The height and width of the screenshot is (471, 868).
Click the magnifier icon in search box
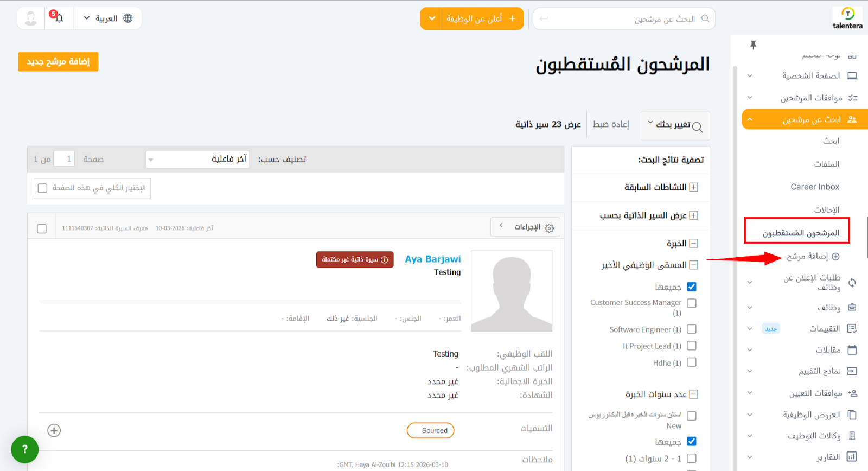705,18
